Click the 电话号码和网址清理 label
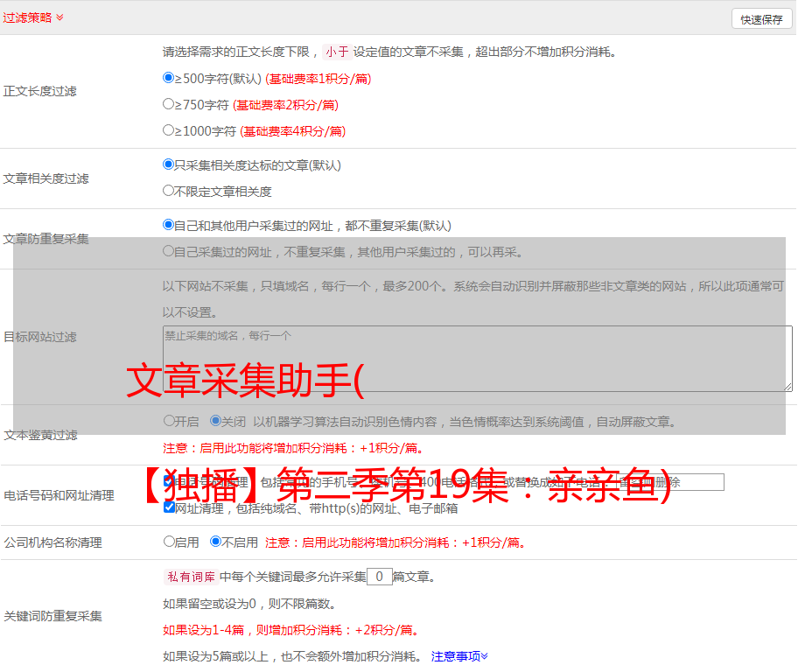 tap(59, 495)
